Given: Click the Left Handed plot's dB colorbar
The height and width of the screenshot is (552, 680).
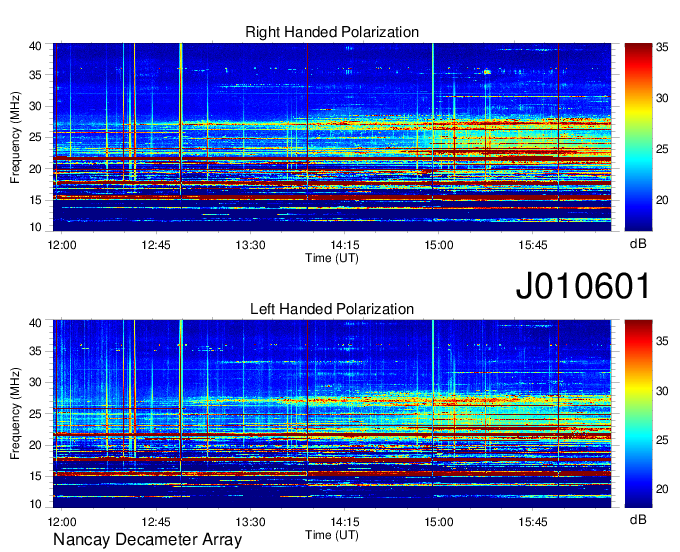Looking at the screenshot, I should 638,414.
